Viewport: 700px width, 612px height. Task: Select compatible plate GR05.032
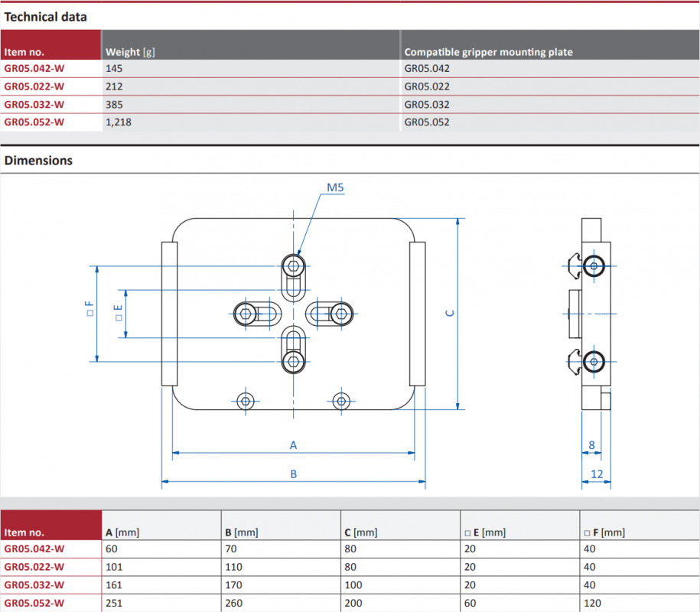click(x=427, y=105)
